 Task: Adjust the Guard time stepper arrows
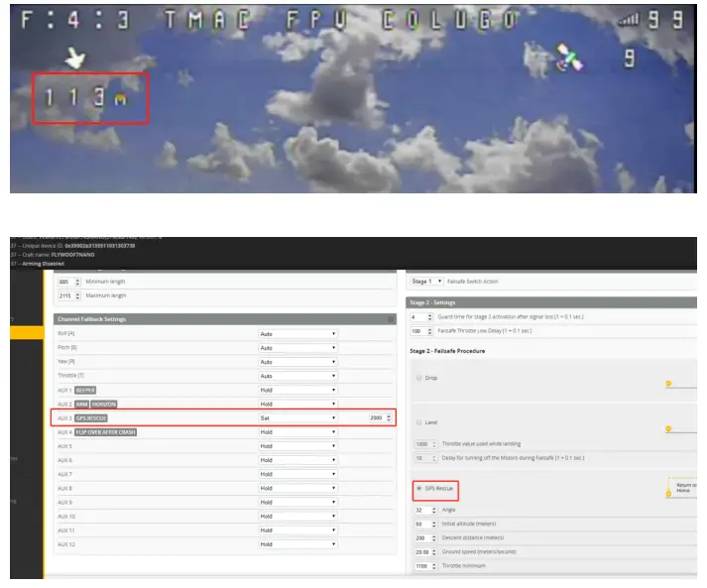point(429,317)
